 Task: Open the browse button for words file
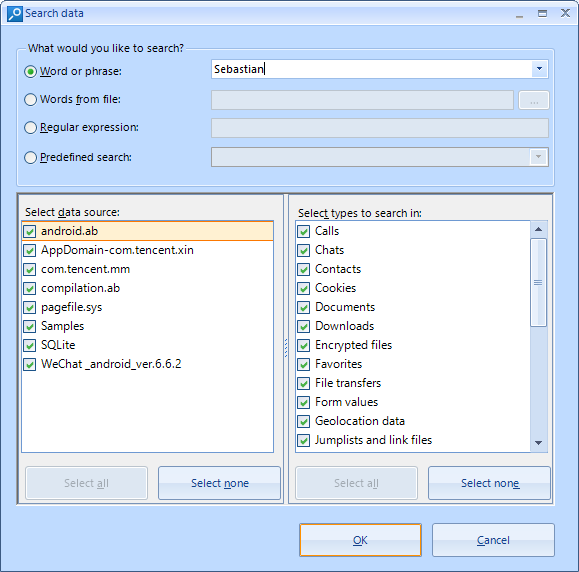(x=534, y=100)
